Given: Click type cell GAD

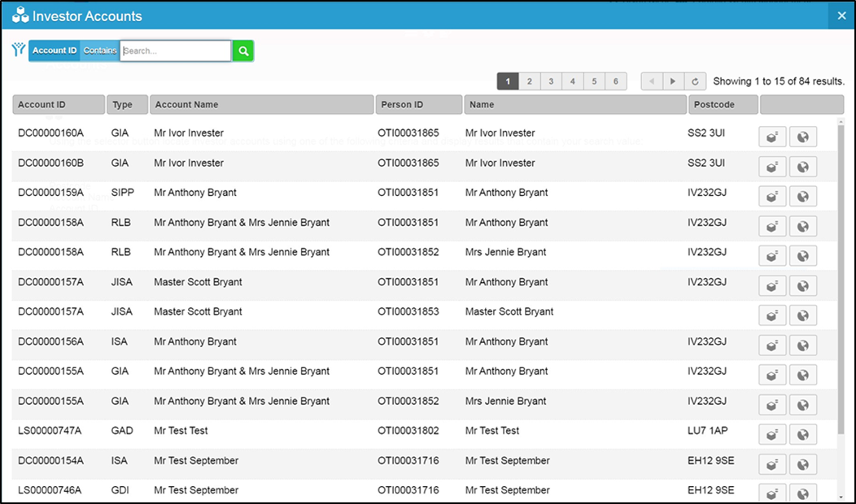Looking at the screenshot, I should click(x=122, y=430).
